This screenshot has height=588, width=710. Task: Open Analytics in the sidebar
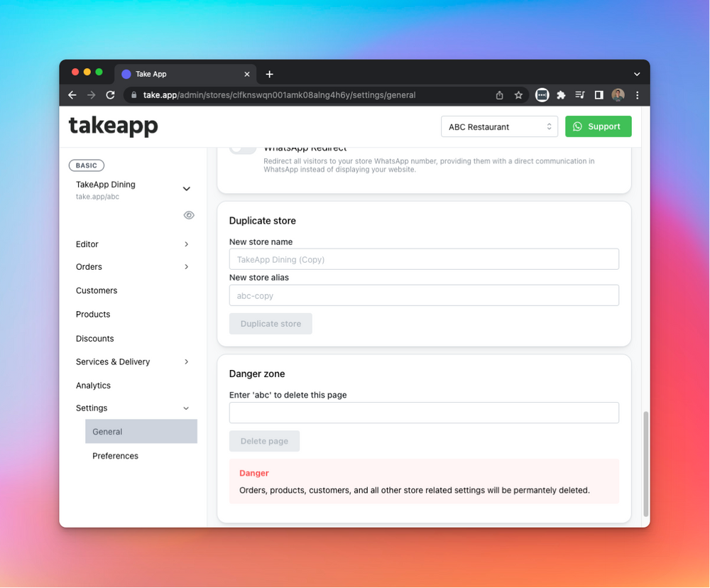click(x=93, y=386)
